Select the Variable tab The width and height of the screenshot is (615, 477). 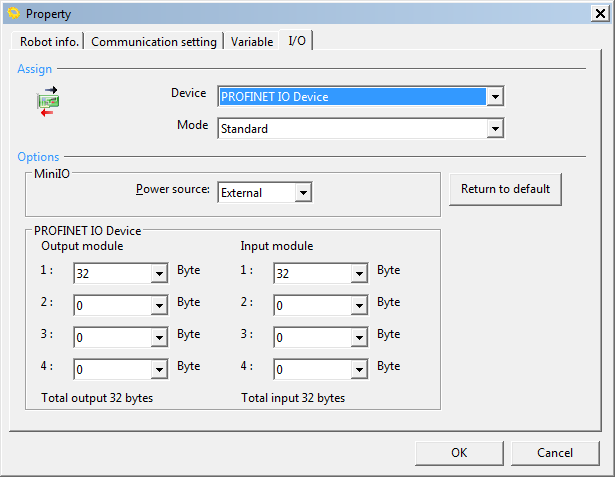(x=251, y=42)
